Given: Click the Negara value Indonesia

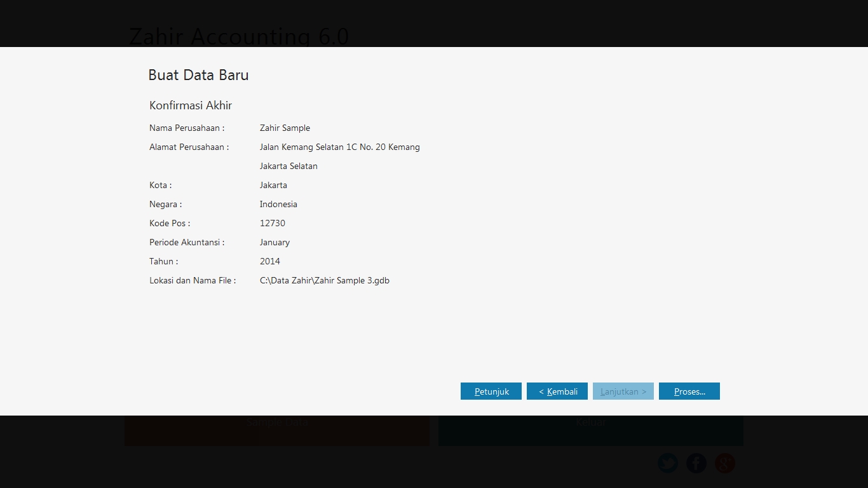Looking at the screenshot, I should [278, 204].
